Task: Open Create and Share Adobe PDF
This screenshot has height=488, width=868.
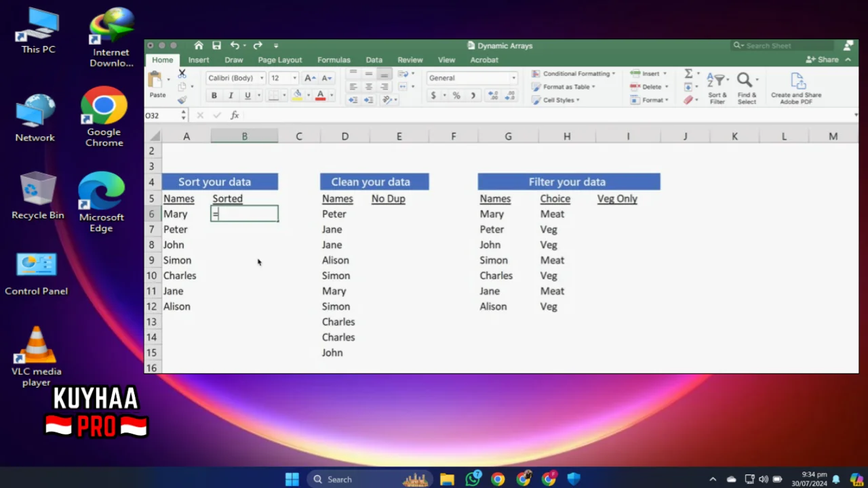Action: (796, 88)
